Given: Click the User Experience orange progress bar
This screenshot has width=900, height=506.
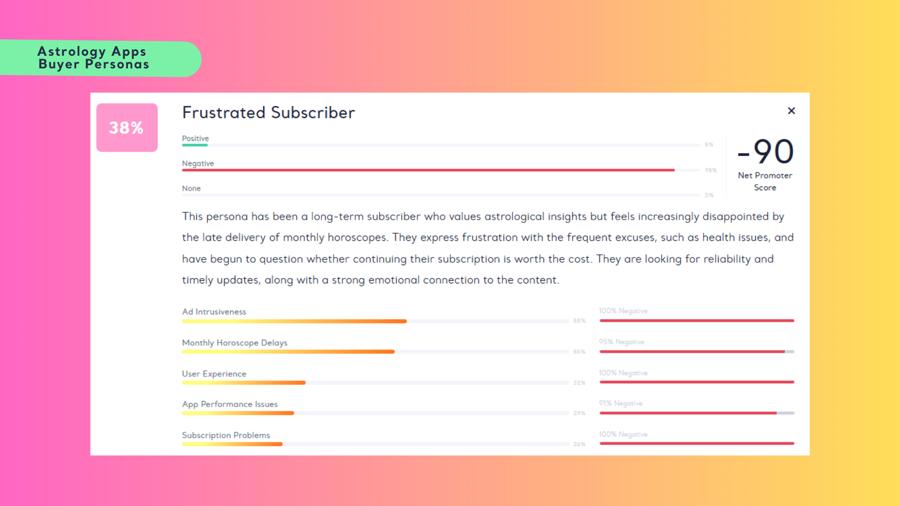Looking at the screenshot, I should [x=243, y=383].
